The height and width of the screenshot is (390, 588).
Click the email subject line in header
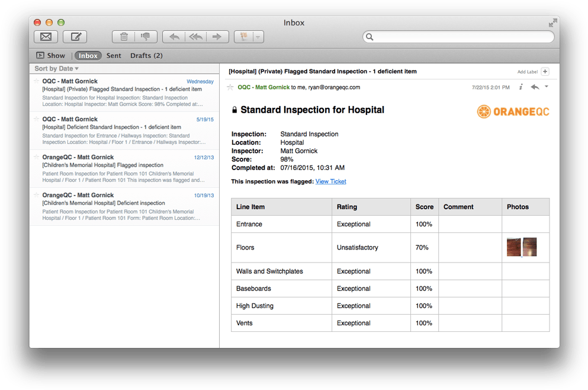pyautogui.click(x=323, y=71)
